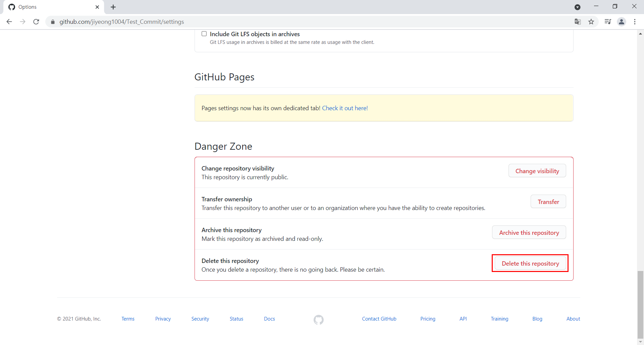Open the Training footer link

[x=499, y=319]
